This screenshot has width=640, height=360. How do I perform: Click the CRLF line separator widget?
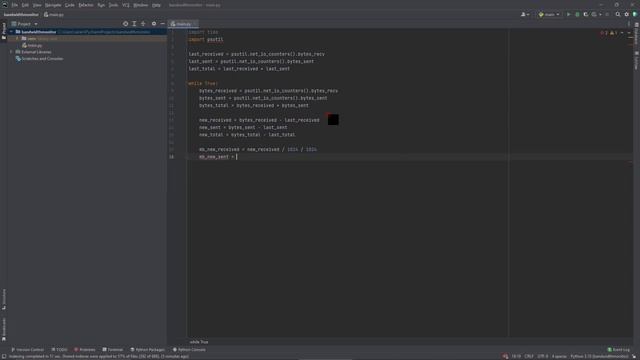pos(529,356)
